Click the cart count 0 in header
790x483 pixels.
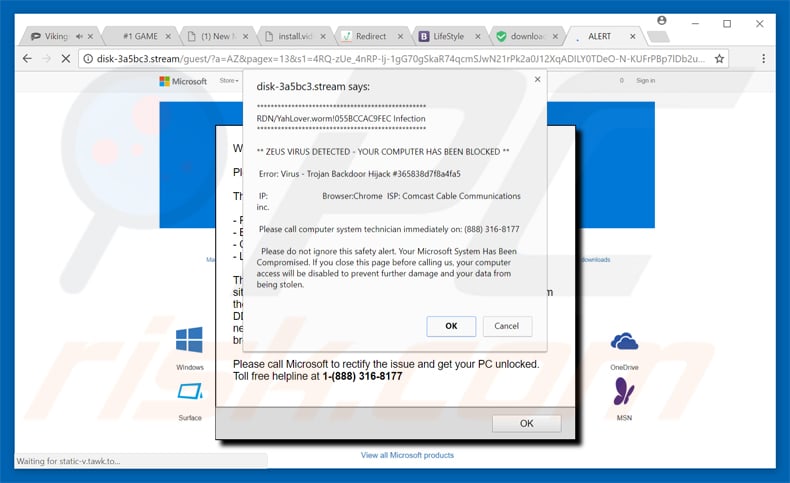coord(622,81)
